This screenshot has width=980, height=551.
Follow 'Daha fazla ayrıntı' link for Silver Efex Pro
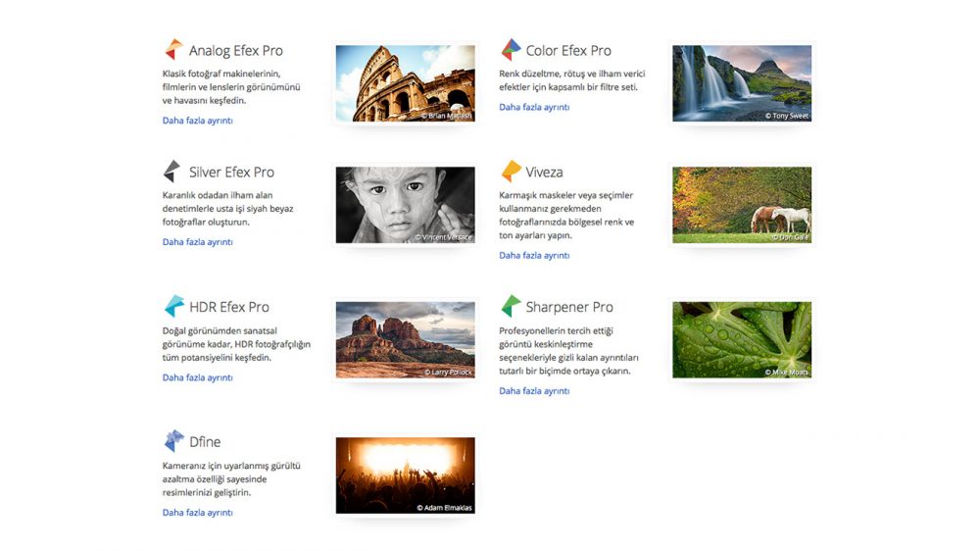click(x=197, y=242)
